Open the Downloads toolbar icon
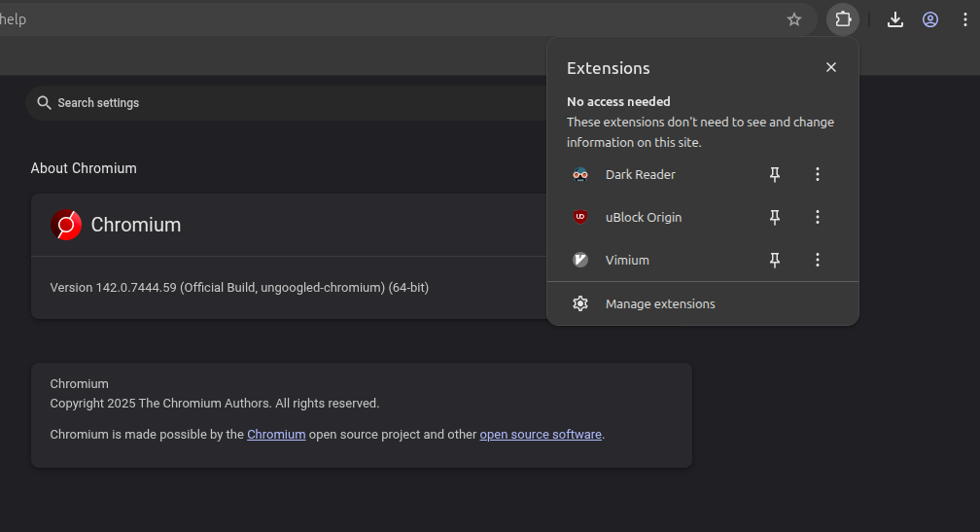This screenshot has height=532, width=980. tap(895, 20)
